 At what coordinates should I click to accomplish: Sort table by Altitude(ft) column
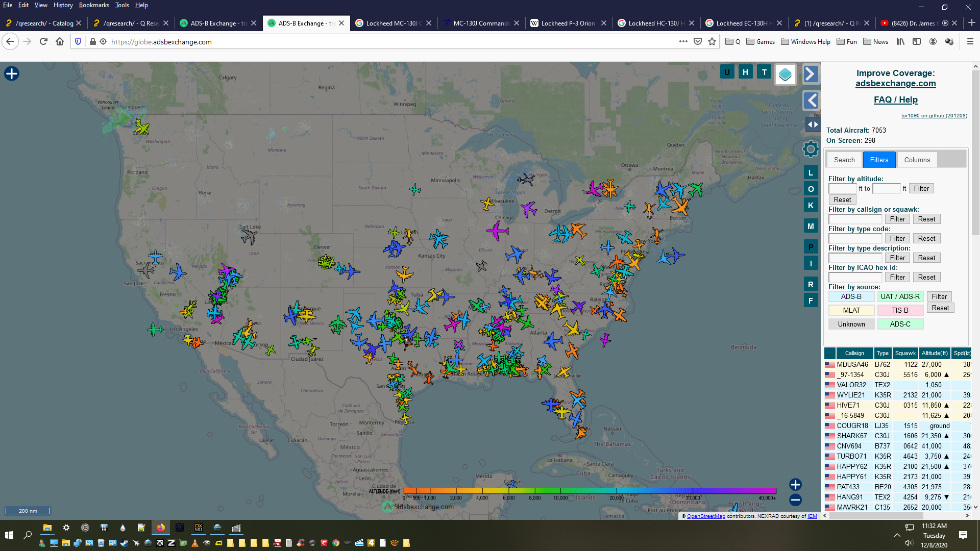[934, 353]
